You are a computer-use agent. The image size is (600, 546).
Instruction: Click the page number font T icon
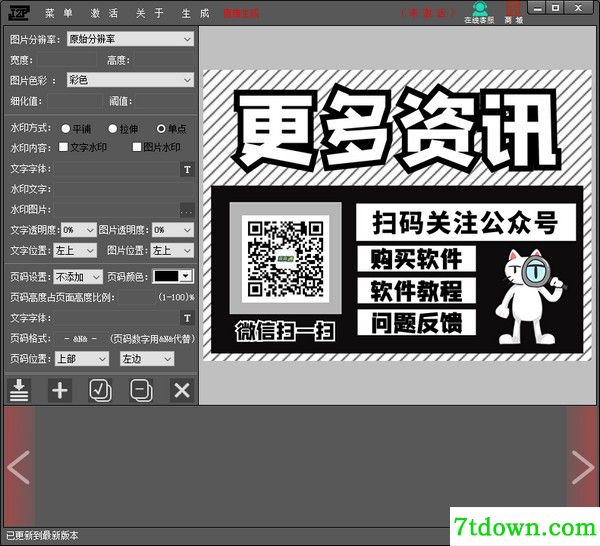tap(187, 318)
